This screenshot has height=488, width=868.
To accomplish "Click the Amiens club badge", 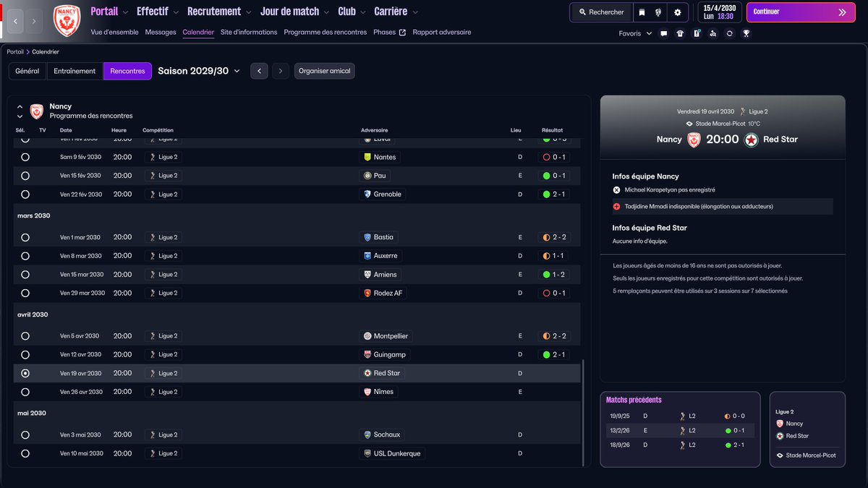I will (367, 275).
